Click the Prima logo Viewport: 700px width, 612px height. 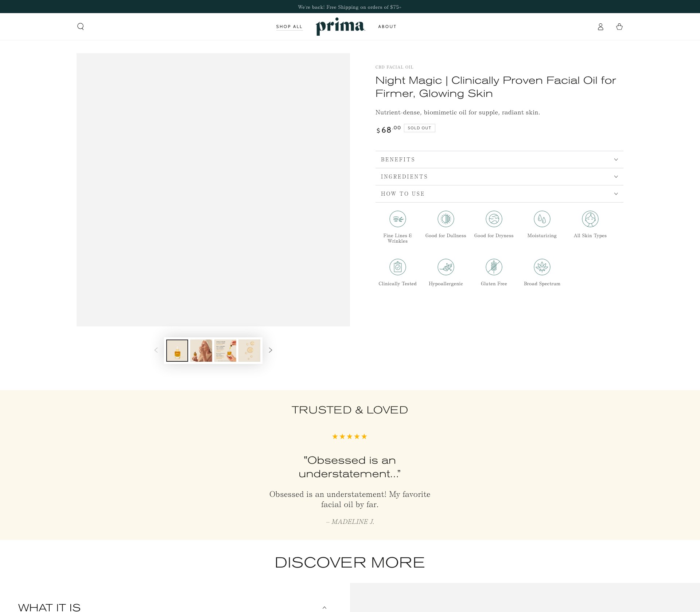point(341,27)
